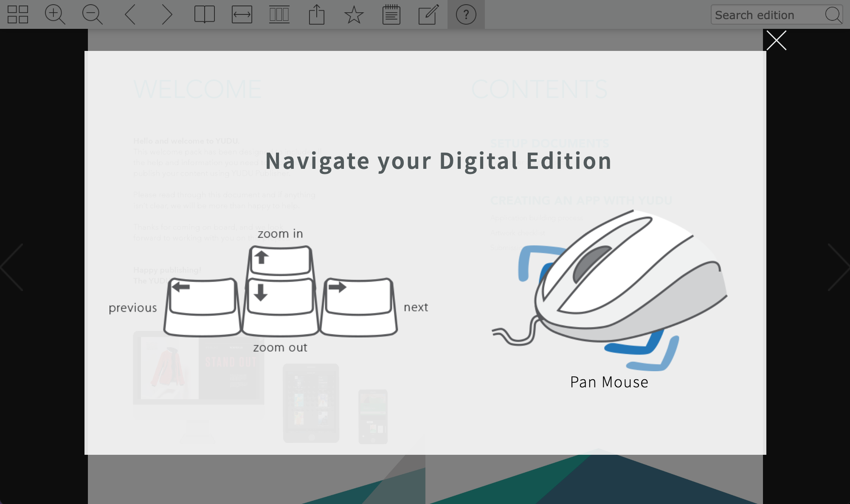850x504 pixels.
Task: Flip to next page with right edge arrow
Action: pyautogui.click(x=839, y=267)
